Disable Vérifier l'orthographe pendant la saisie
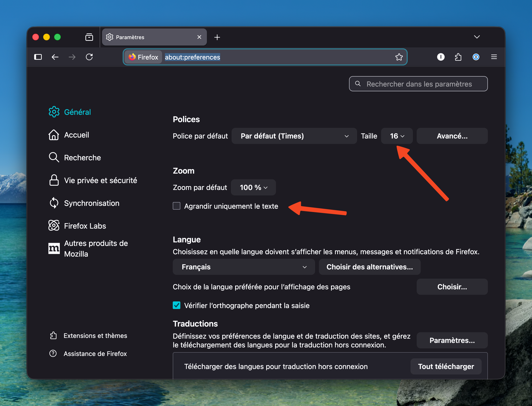532x406 pixels. pyautogui.click(x=176, y=305)
